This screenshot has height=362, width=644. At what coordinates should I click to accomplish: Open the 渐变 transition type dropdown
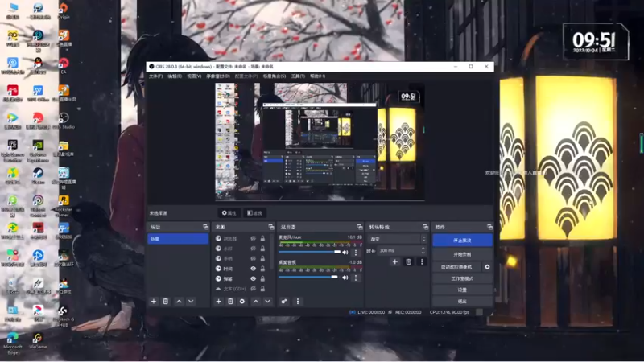tap(398, 239)
